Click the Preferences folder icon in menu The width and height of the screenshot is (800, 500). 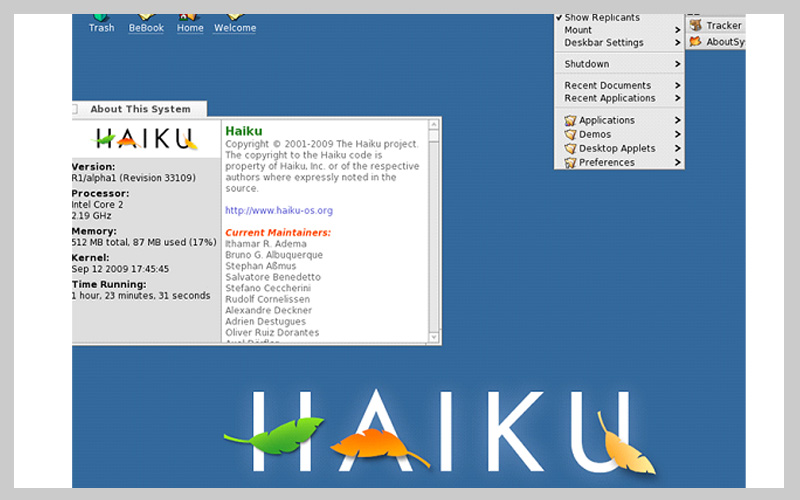click(570, 162)
